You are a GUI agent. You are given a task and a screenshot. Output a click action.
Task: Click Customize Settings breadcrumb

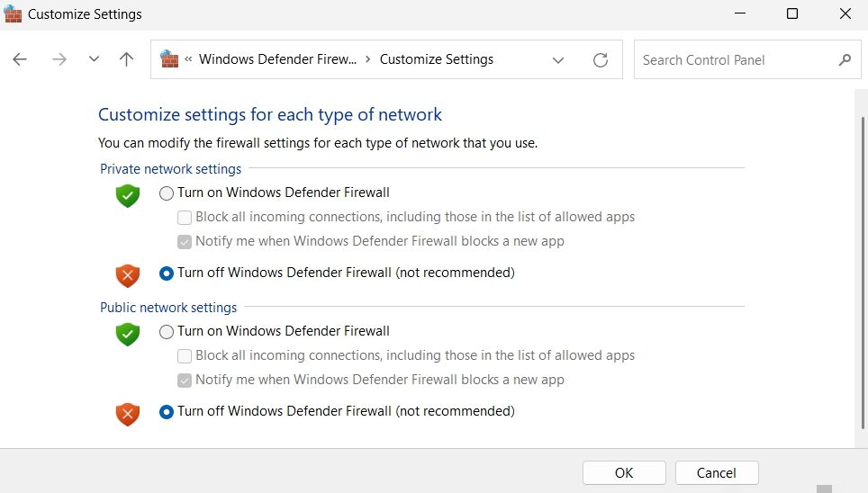click(436, 59)
